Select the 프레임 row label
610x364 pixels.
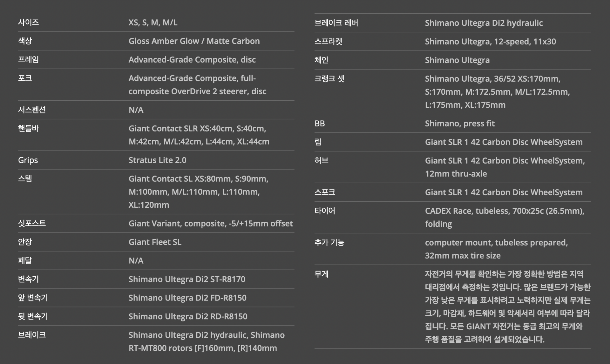[x=28, y=59]
